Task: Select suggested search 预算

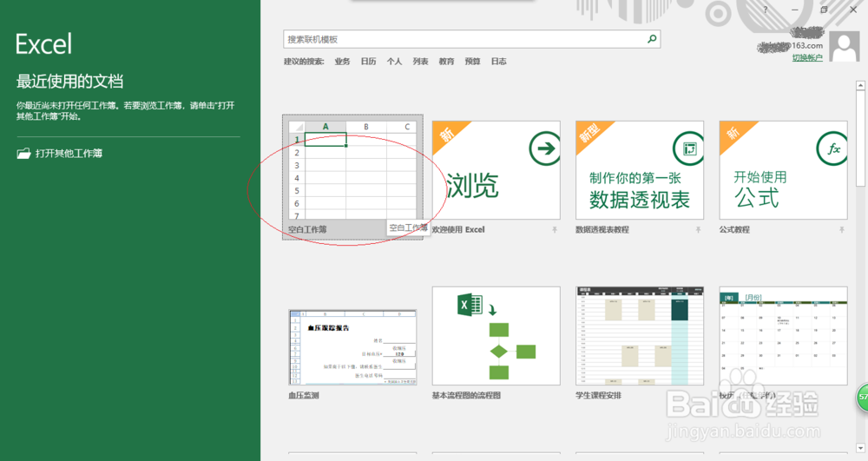Action: point(472,62)
